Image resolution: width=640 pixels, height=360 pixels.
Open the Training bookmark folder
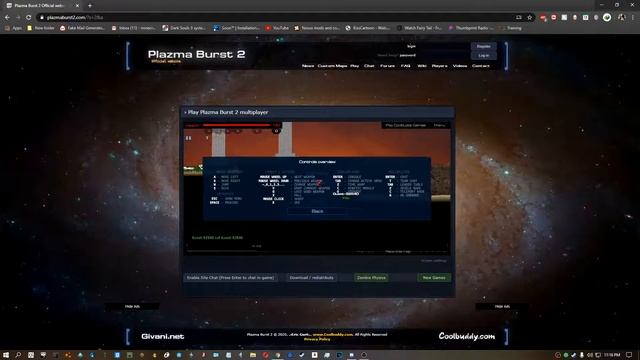pyautogui.click(x=511, y=28)
